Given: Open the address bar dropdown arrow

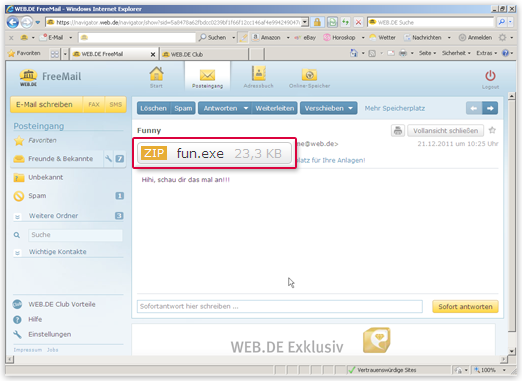Looking at the screenshot, I should (x=305, y=22).
